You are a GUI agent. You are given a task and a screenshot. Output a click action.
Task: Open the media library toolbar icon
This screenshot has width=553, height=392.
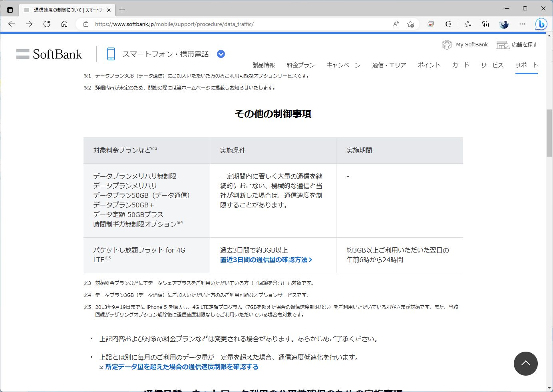(x=431, y=24)
